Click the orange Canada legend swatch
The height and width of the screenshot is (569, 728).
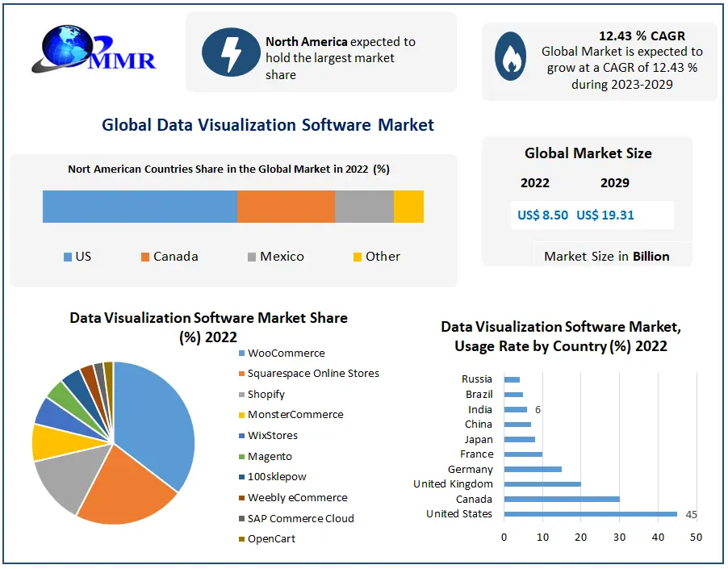click(x=145, y=257)
